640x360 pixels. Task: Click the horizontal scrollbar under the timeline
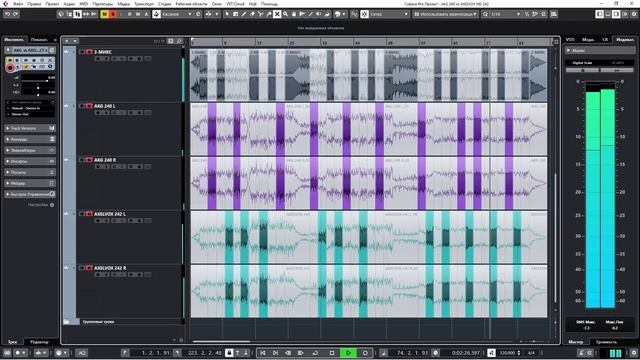[x=221, y=341]
